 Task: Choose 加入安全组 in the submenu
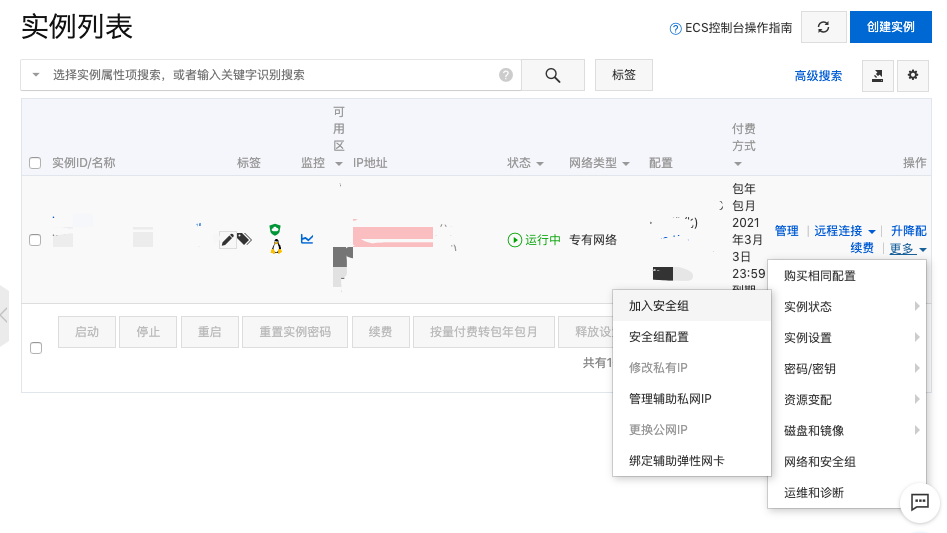click(692, 306)
